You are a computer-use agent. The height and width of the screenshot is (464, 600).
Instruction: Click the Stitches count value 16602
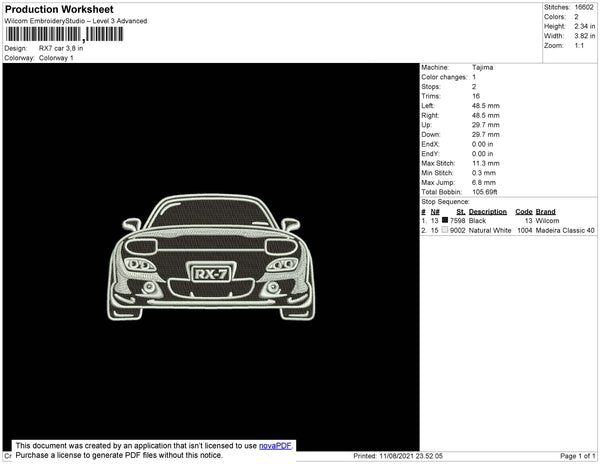coord(585,6)
